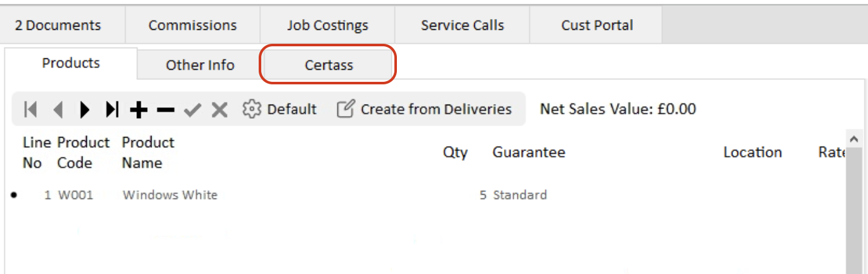Click the Default gear button
The width and height of the screenshot is (868, 274).
point(280,109)
